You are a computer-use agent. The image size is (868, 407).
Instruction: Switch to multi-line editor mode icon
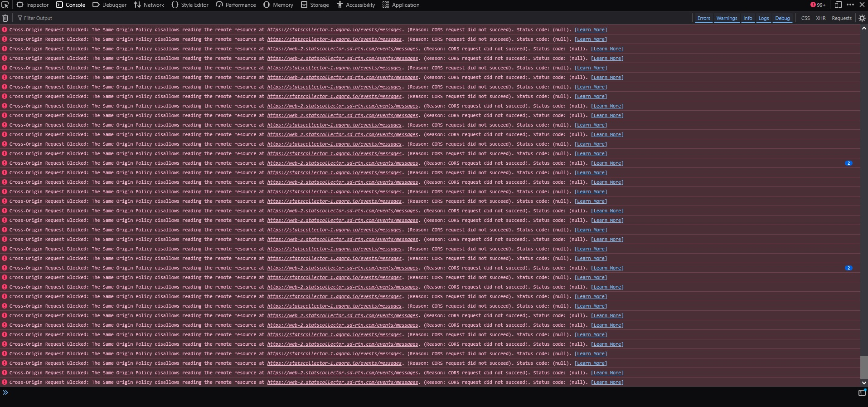point(862,392)
